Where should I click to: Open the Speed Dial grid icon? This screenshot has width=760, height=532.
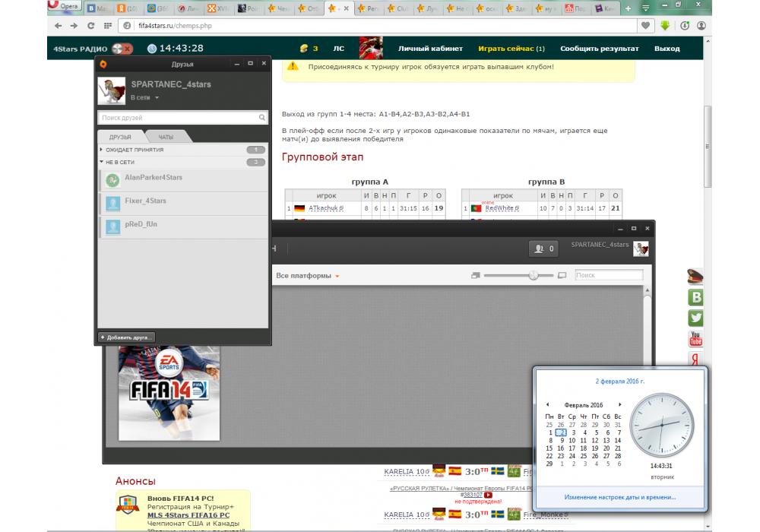coord(108,26)
